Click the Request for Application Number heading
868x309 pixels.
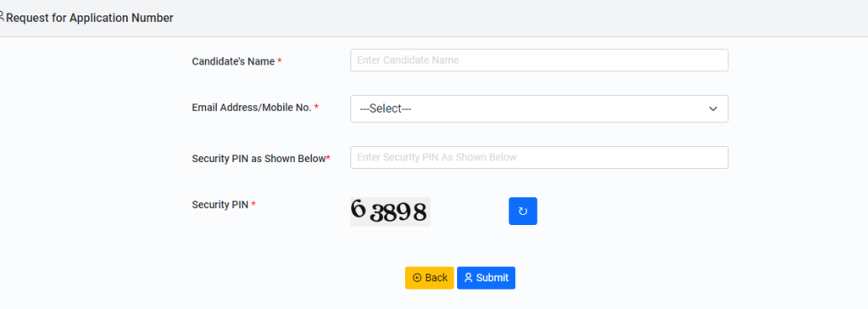point(90,18)
